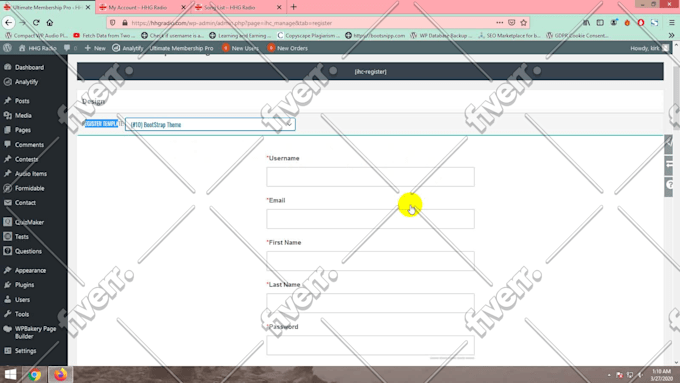This screenshot has height=383, width=680.
Task: Open the Firefox hamburger menu
Action: (x=672, y=23)
